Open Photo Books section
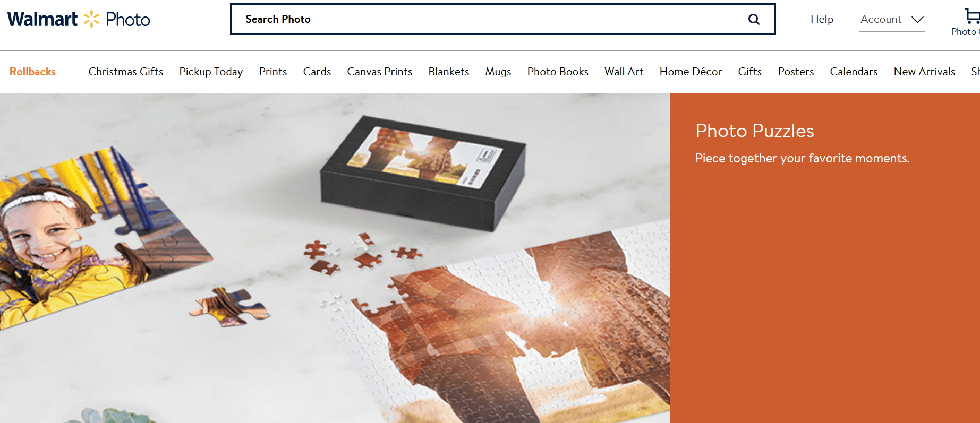 point(558,72)
